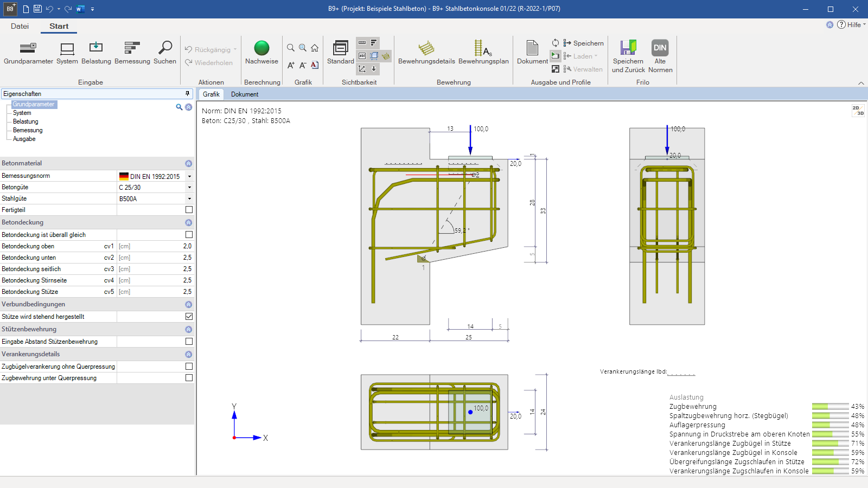Create new file from quick access
868x488 pixels.
pyautogui.click(x=25, y=9)
